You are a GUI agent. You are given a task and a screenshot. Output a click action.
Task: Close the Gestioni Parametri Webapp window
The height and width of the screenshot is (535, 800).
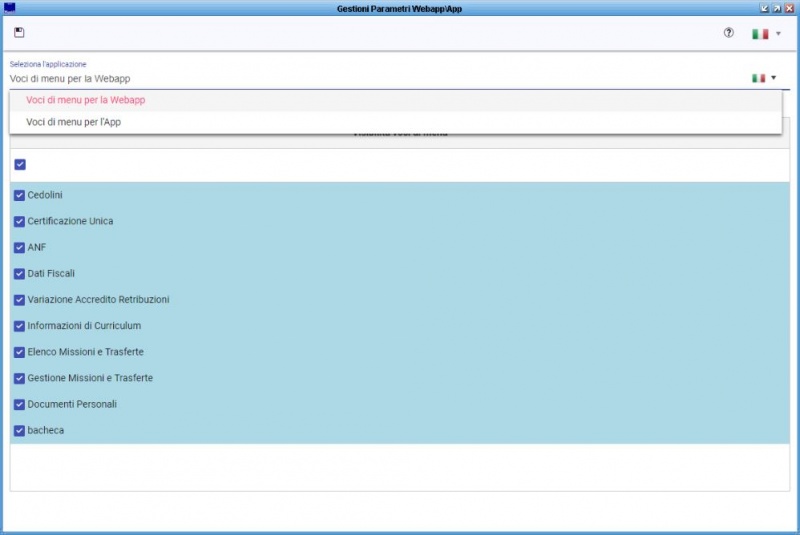click(789, 8)
